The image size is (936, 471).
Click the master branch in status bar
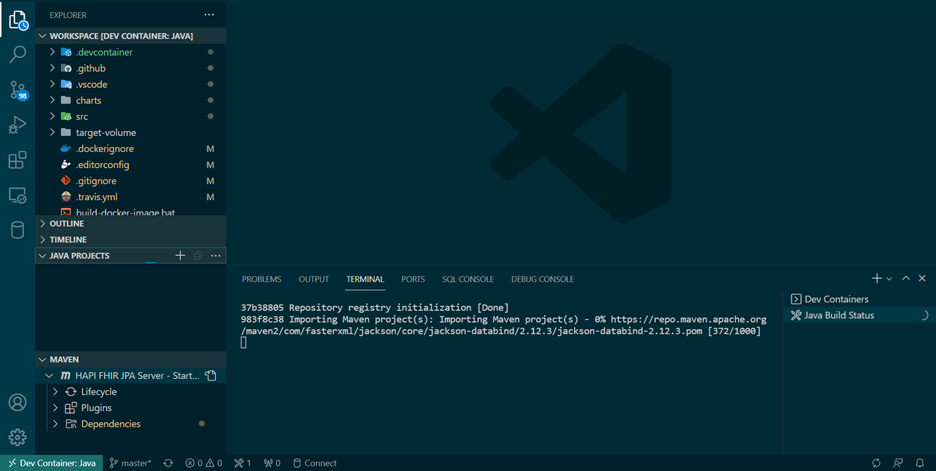[x=131, y=463]
